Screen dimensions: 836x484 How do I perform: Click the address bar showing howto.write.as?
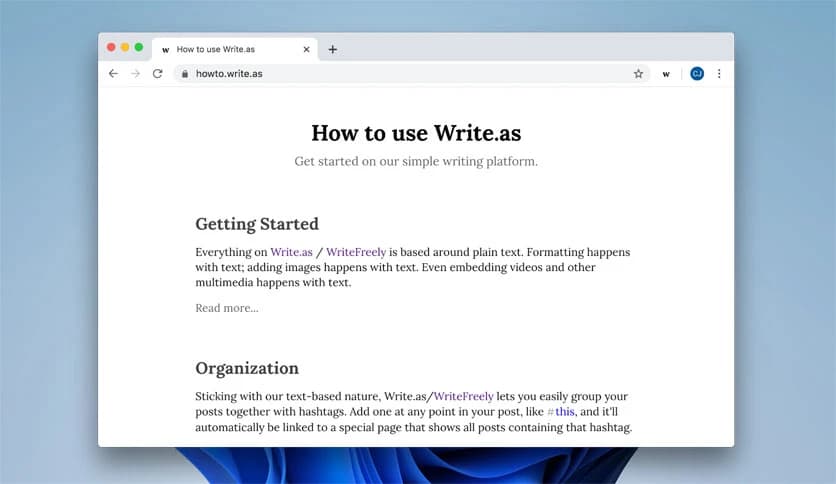click(412, 74)
